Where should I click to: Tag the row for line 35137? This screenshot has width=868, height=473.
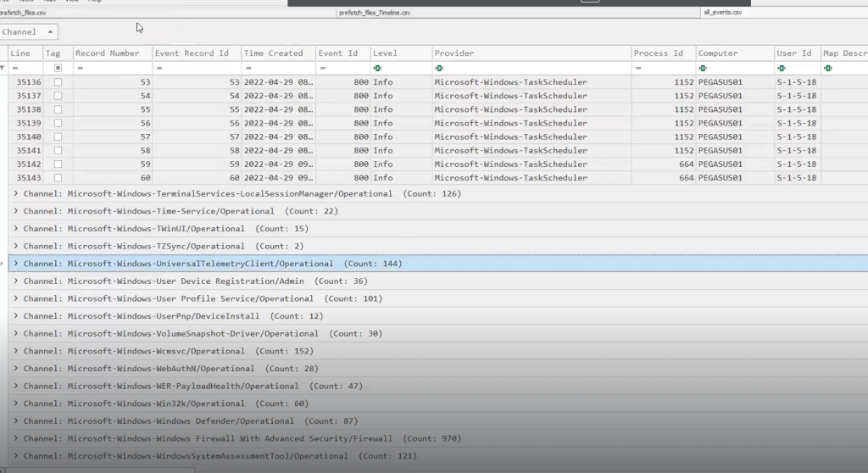pos(58,96)
